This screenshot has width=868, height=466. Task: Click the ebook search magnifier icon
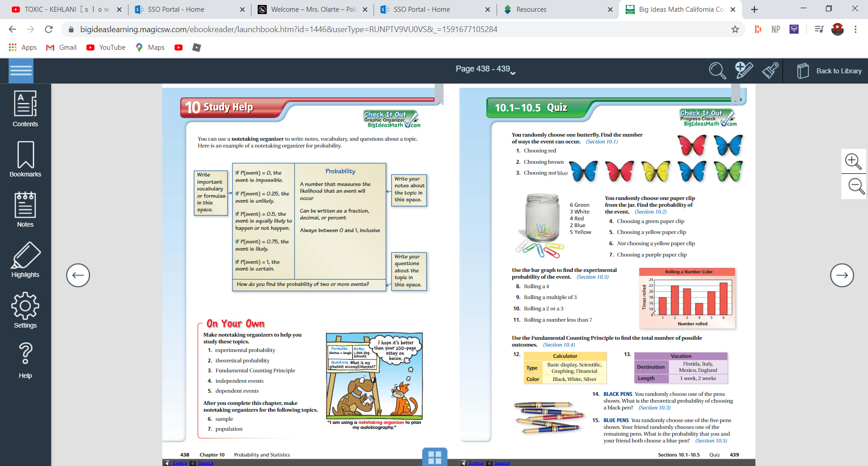point(717,71)
